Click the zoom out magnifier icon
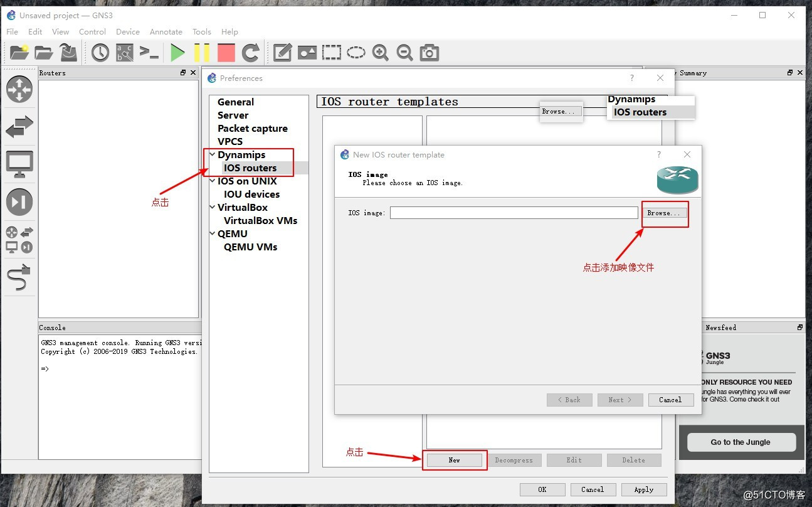Image resolution: width=812 pixels, height=507 pixels. tap(405, 53)
